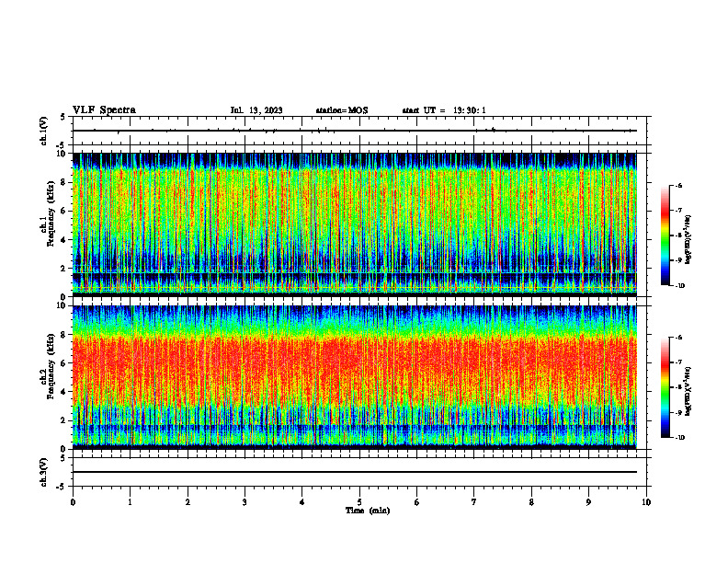Click time axis tick label '8'
This screenshot has width=728, height=563.
tap(531, 502)
